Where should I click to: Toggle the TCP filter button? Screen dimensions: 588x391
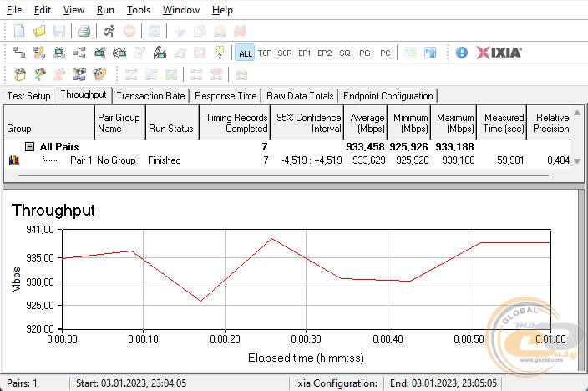[x=265, y=53]
